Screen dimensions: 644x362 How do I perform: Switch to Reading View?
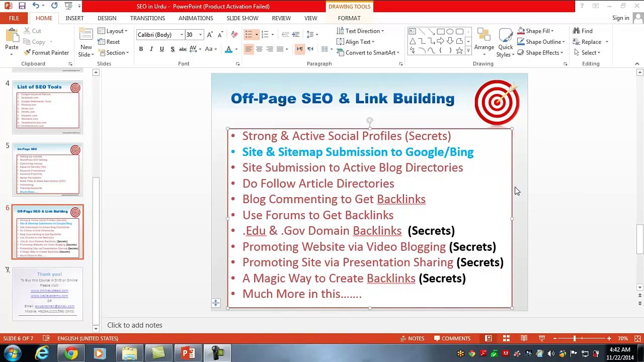click(x=524, y=338)
